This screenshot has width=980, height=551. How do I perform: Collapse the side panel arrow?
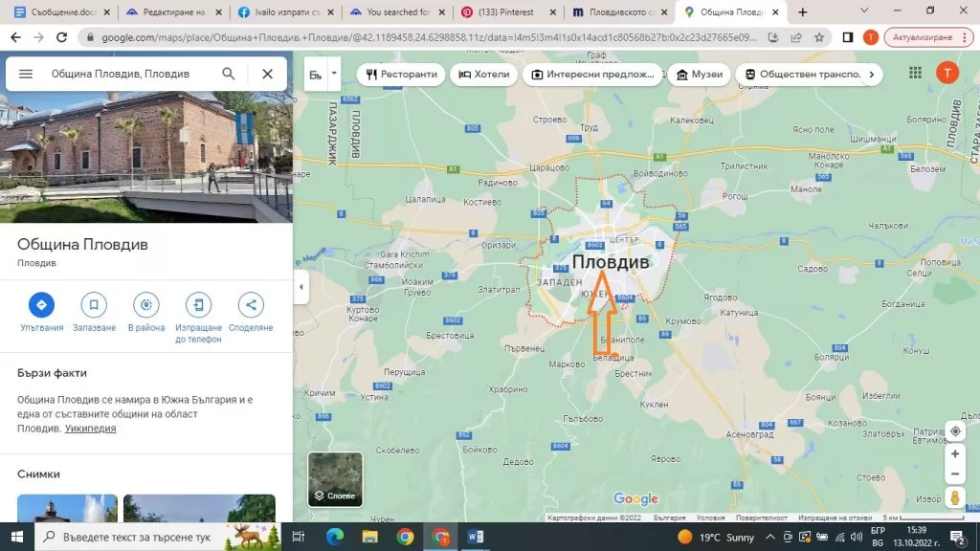301,287
